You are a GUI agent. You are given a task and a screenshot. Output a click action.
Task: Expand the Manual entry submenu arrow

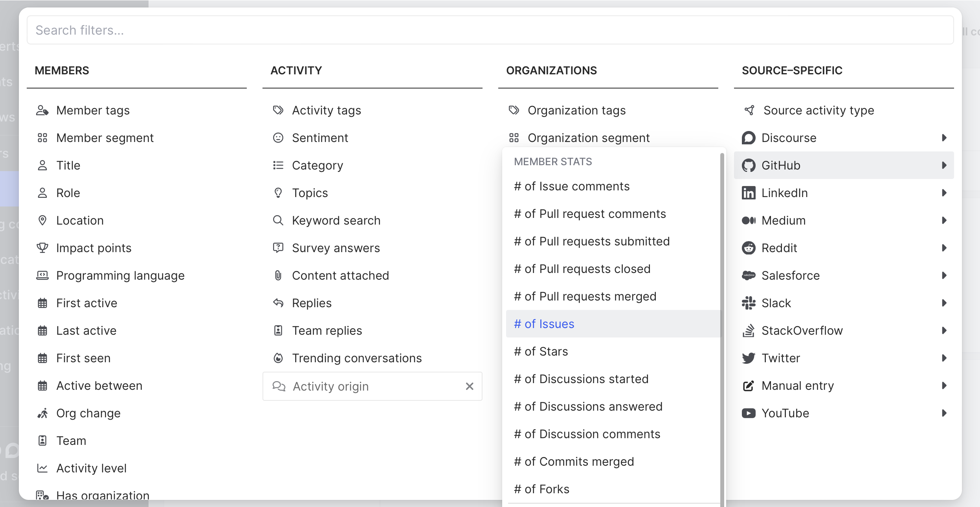944,386
